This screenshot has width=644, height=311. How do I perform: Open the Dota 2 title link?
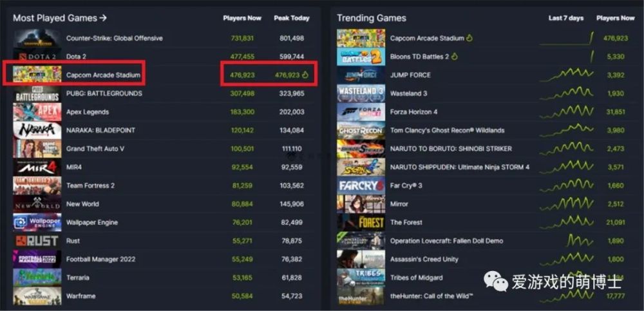pos(76,57)
